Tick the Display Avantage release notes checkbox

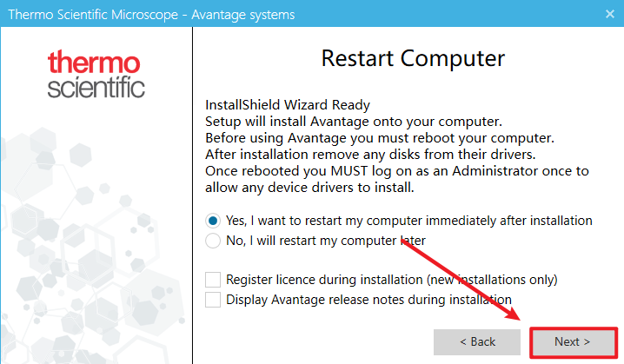(x=213, y=299)
